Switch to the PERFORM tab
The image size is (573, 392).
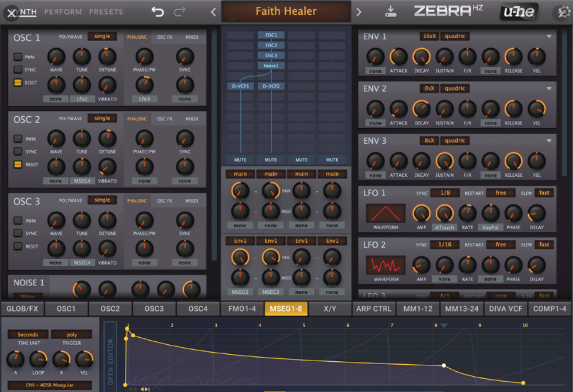(63, 12)
